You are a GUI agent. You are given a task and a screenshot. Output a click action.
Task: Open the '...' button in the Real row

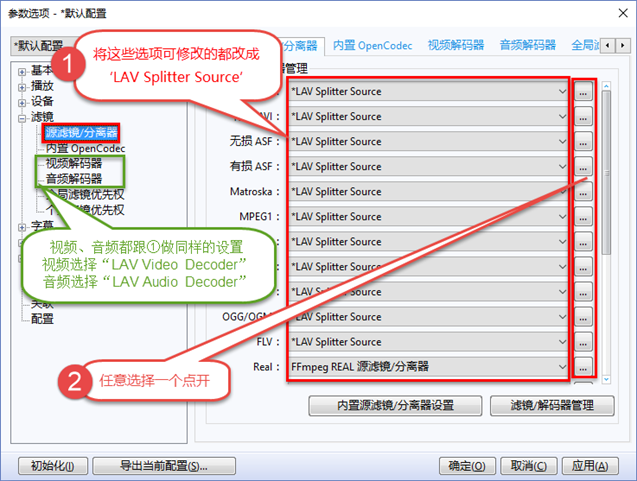583,367
